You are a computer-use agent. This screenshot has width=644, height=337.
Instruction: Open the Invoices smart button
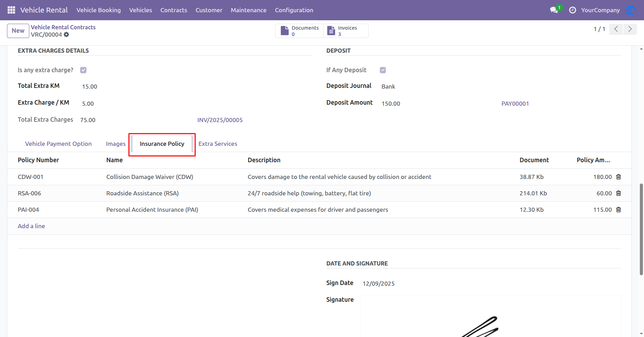(346, 31)
